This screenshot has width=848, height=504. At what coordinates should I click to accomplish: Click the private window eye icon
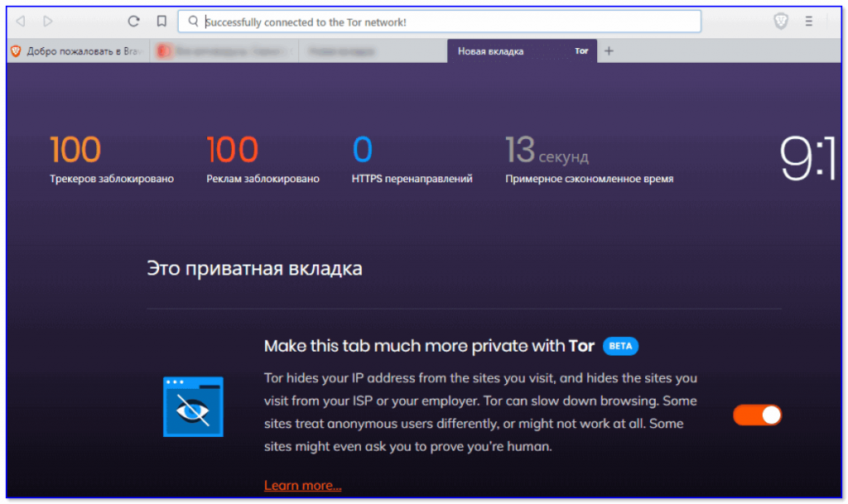(193, 406)
